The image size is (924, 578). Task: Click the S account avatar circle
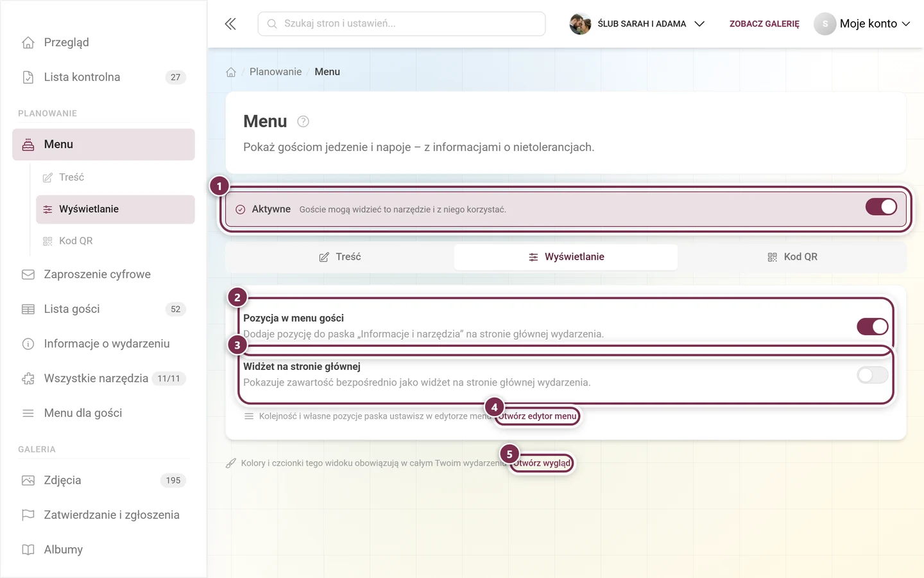(825, 24)
